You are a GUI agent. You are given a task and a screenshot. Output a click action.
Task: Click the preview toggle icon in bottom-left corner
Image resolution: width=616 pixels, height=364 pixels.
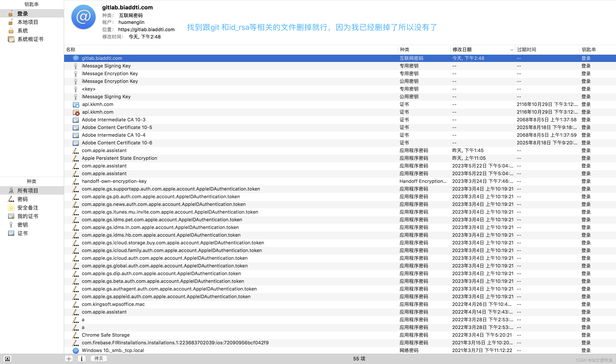click(x=8, y=359)
